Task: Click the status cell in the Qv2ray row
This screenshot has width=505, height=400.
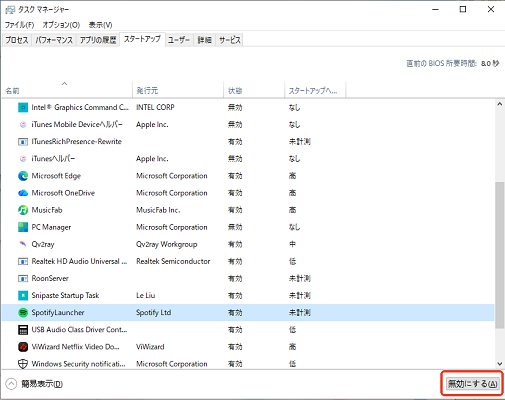Action: [x=235, y=244]
